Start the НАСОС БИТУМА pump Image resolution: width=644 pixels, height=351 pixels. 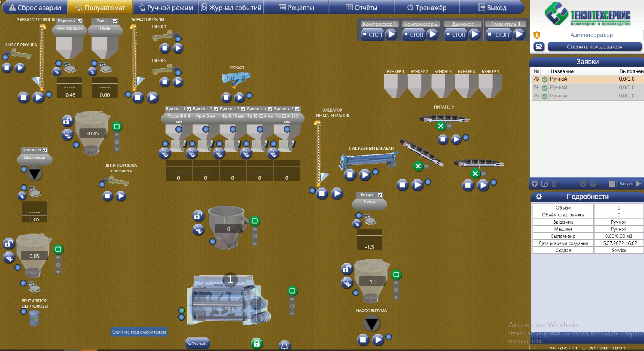[378, 339]
